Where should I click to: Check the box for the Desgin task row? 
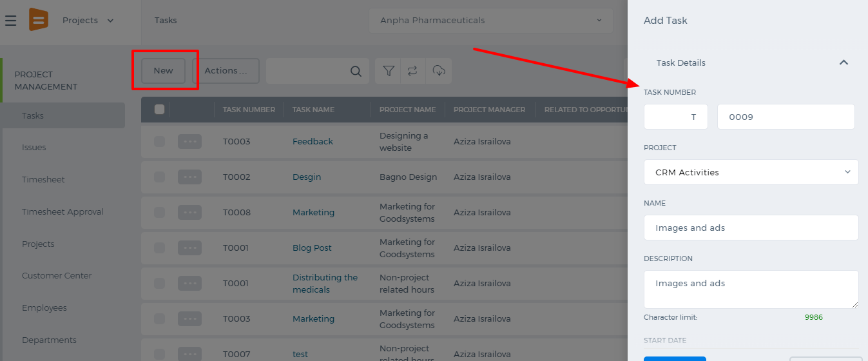click(159, 177)
